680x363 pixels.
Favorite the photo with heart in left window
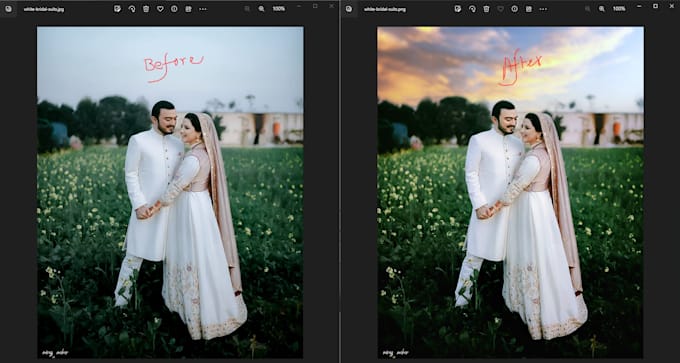point(160,9)
